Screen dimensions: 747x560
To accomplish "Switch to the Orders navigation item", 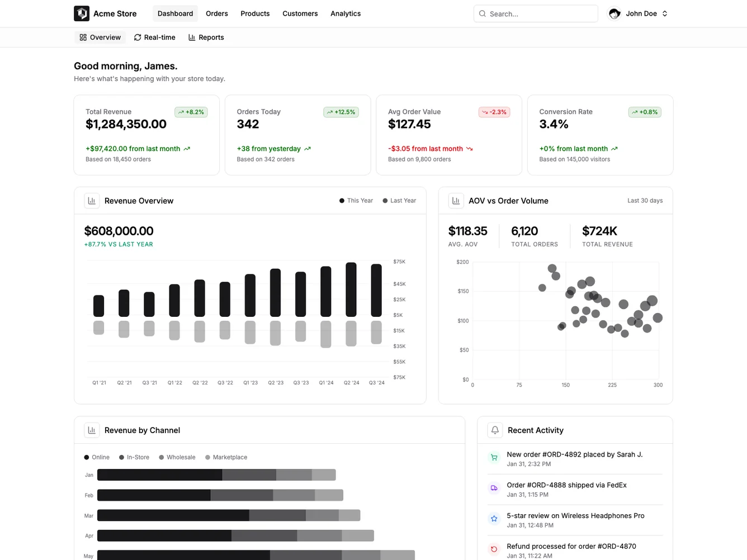I will (216, 13).
